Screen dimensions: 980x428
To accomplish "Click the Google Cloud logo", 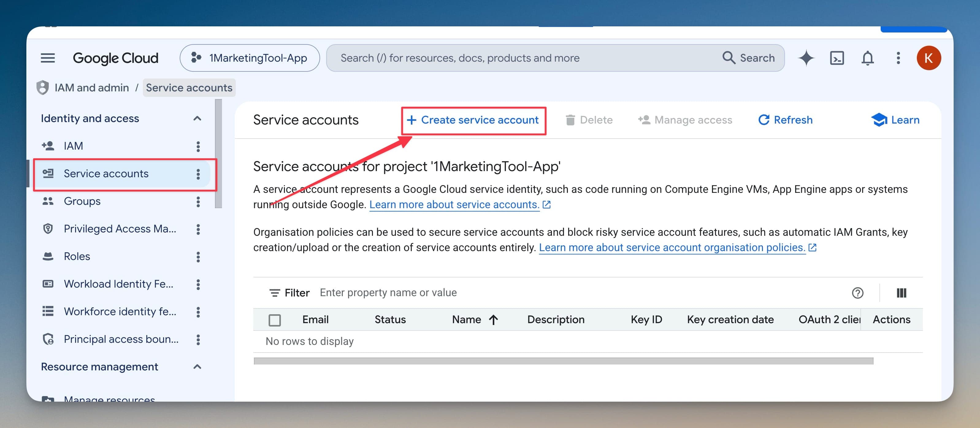I will (116, 58).
